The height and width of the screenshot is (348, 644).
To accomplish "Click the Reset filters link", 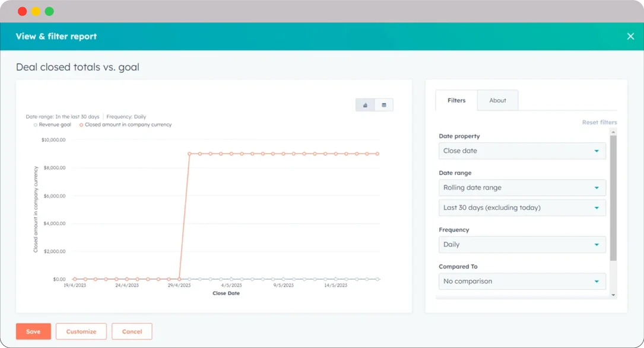I will (x=599, y=122).
